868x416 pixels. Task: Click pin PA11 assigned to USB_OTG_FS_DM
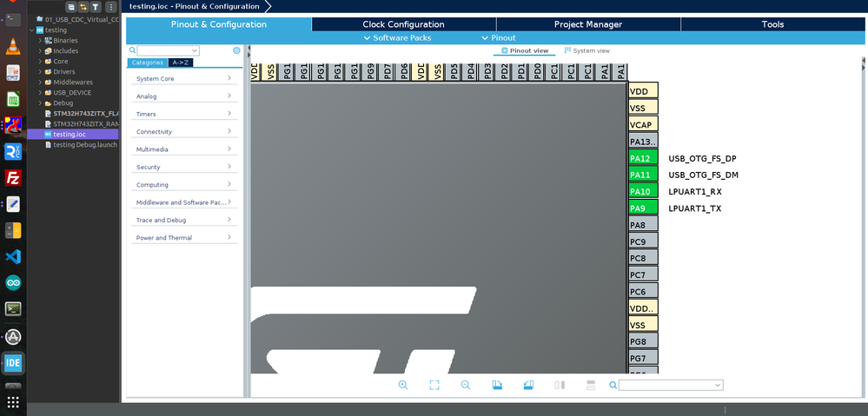coord(643,175)
